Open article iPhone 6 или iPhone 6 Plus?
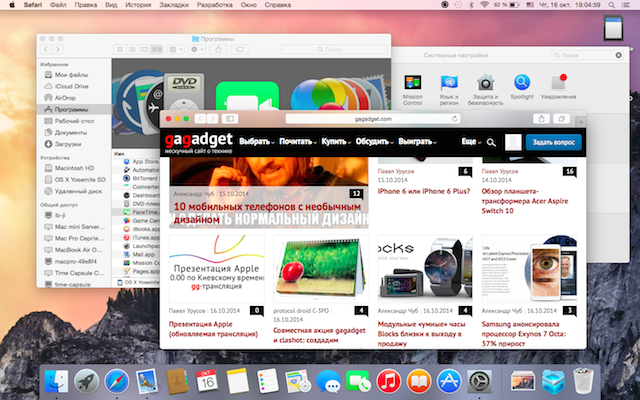 click(x=424, y=191)
